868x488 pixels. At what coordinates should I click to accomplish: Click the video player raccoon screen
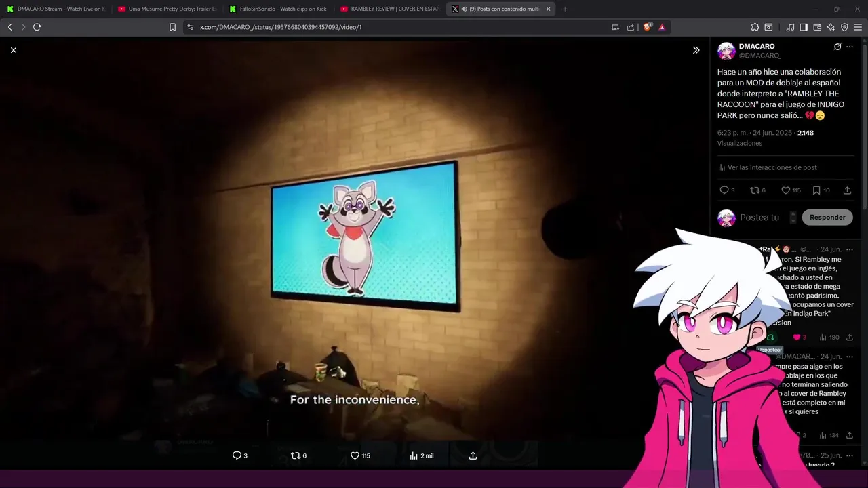pos(364,235)
